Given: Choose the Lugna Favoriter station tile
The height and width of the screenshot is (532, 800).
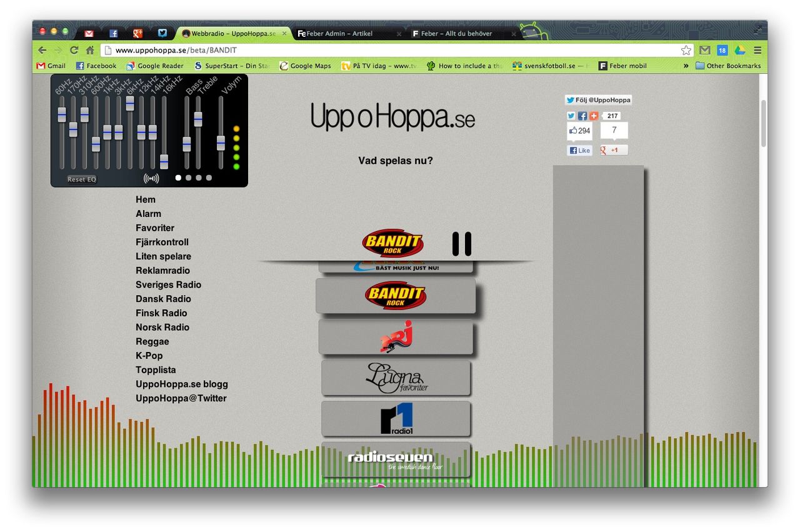Looking at the screenshot, I should (x=396, y=378).
